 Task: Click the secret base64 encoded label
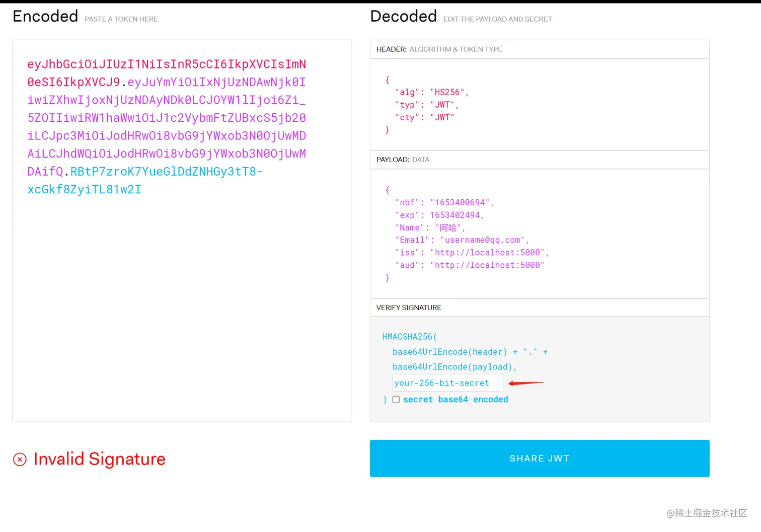click(455, 400)
